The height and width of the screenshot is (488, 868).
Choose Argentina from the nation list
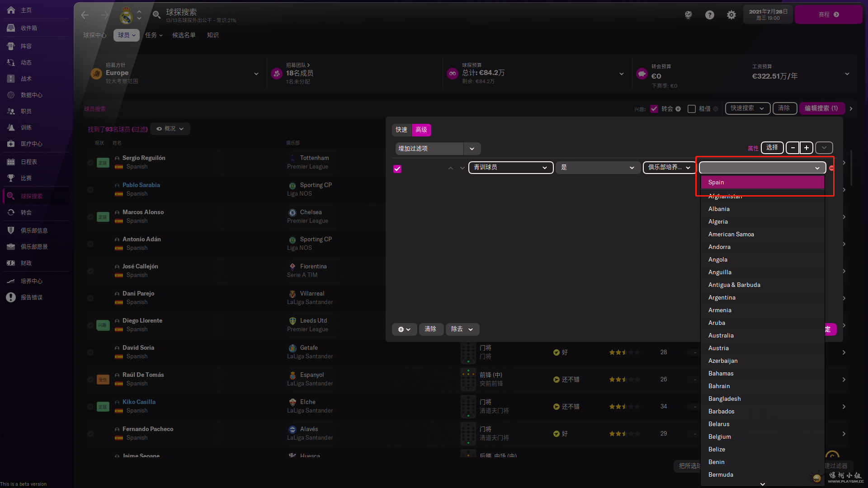[x=762, y=298]
